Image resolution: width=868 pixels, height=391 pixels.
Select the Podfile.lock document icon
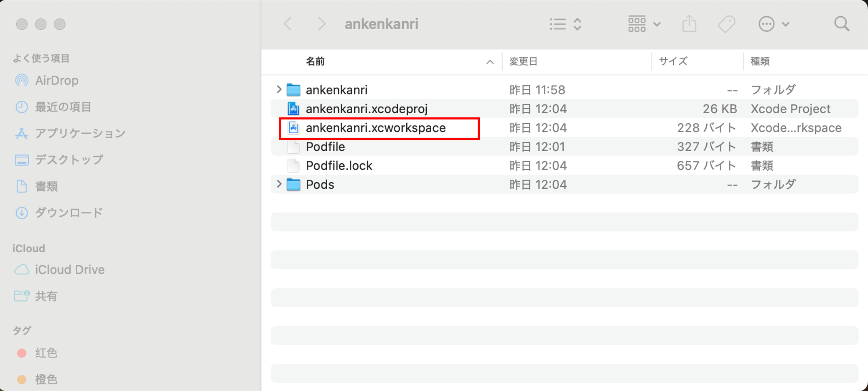293,165
